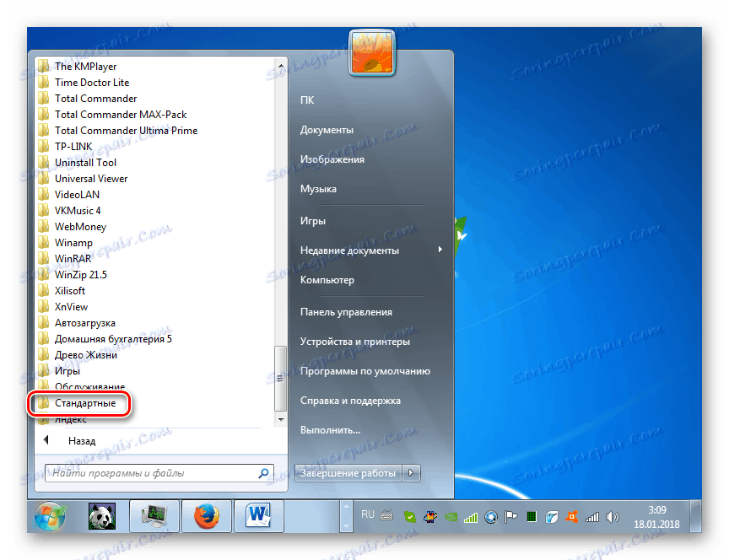Click the programs list scrollbar thumb

coord(280,378)
